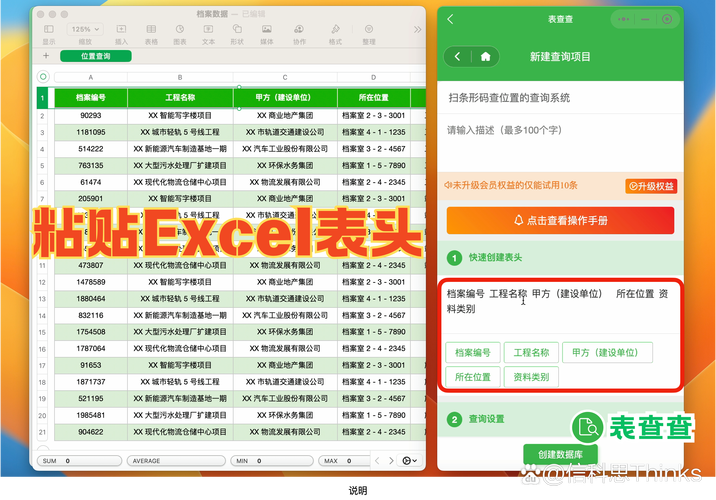This screenshot has width=716, height=500.
Task: Click the 所在位置 header cell in the spreadsheet
Action: pos(374,98)
